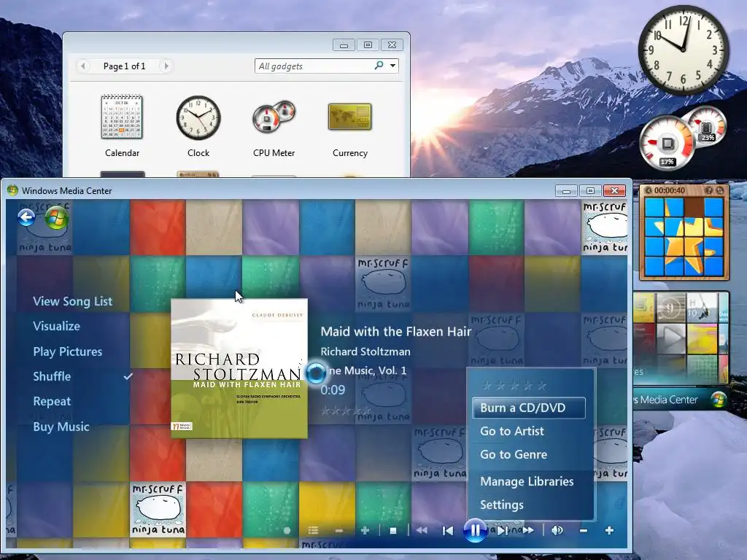Click the large CPU usage dial gadget
This screenshot has width=747, height=560.
(667, 143)
